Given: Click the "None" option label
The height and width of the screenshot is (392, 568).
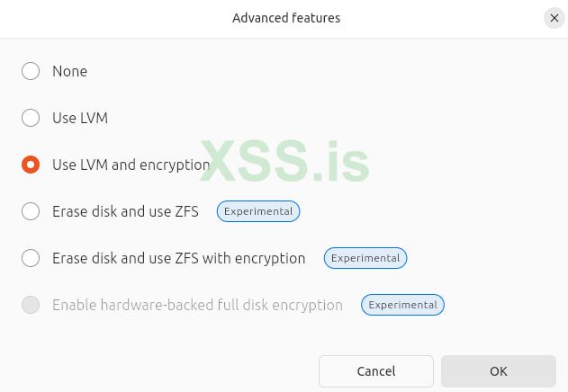Looking at the screenshot, I should [69, 71].
